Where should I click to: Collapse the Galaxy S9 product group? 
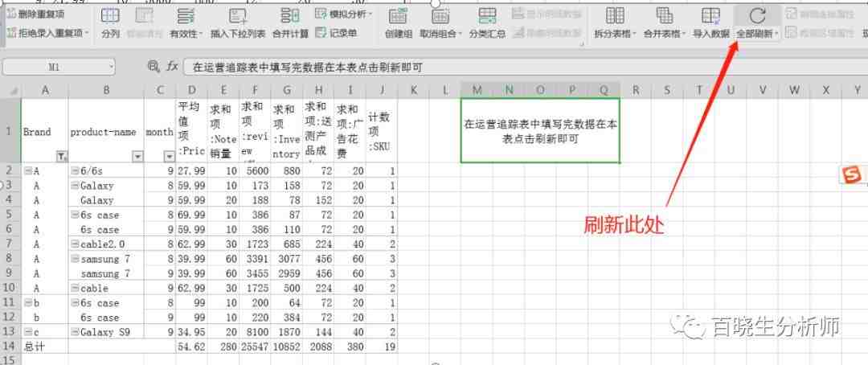75,332
